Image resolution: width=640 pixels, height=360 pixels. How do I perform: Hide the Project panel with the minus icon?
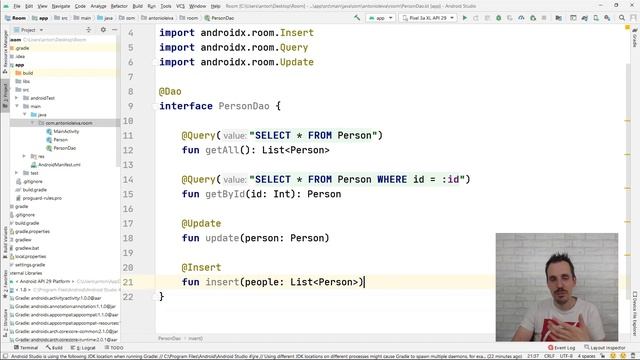point(114,30)
